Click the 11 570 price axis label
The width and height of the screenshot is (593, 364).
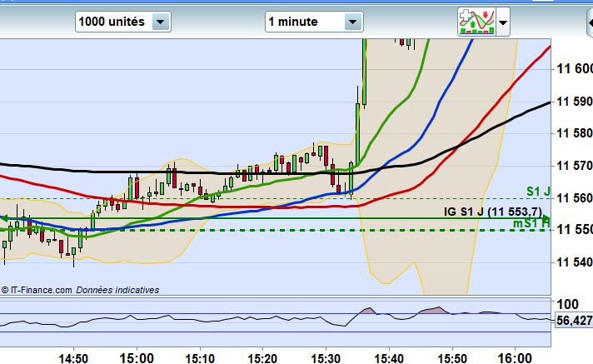click(575, 166)
